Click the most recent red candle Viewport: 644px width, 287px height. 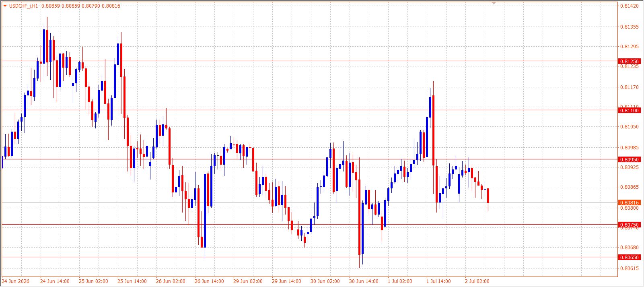(x=488, y=196)
